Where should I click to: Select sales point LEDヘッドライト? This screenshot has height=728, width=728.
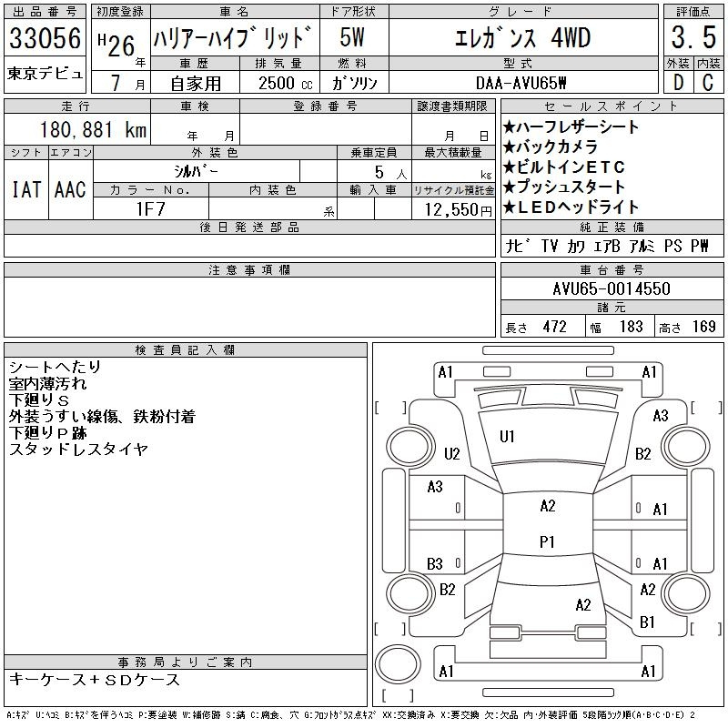click(571, 207)
